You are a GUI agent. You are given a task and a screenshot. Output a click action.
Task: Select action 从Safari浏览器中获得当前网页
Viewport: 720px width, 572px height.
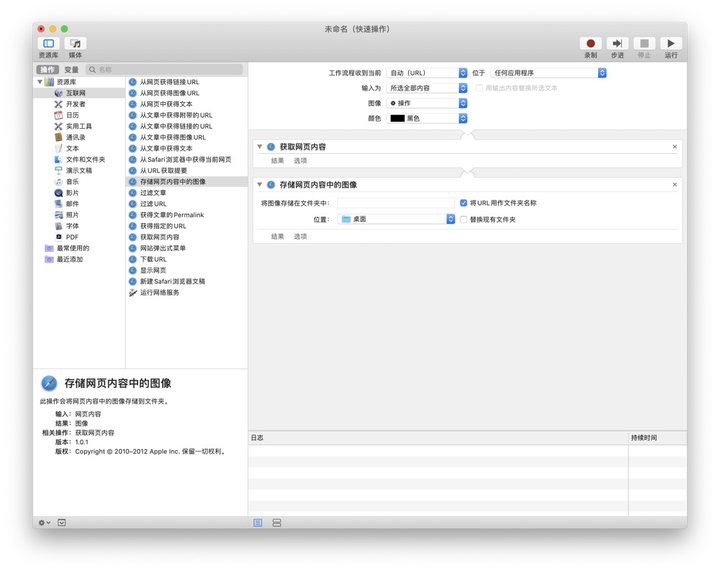pos(186,159)
